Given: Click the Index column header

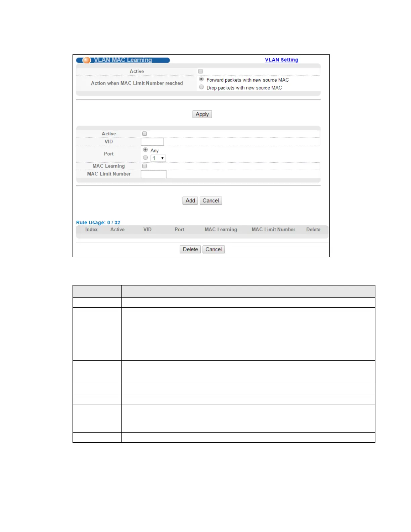Looking at the screenshot, I should coord(91,229).
